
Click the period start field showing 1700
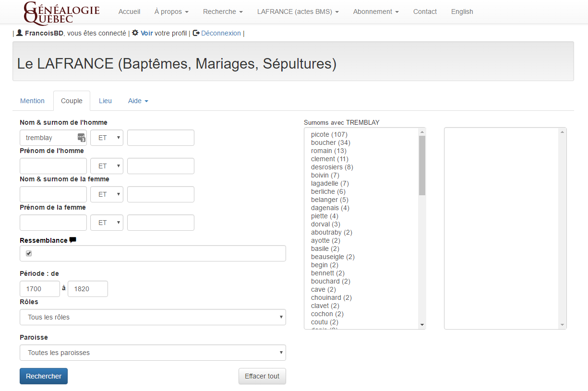[40, 289]
